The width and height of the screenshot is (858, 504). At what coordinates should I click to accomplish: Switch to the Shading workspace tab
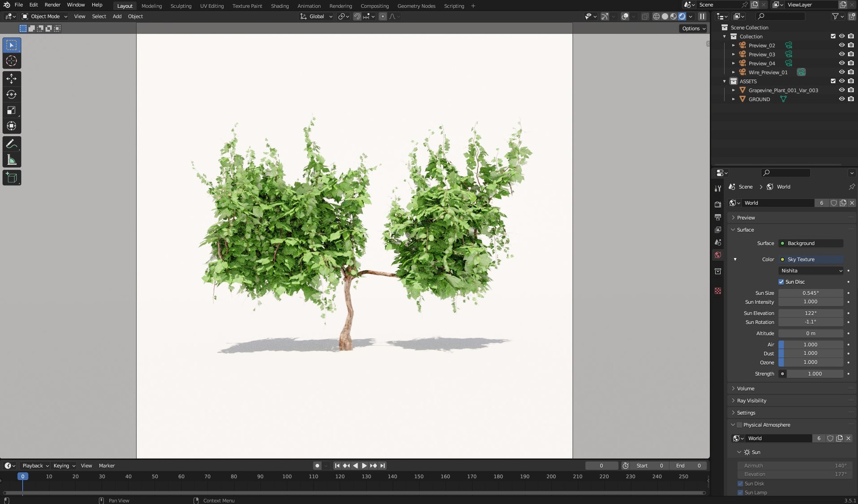(280, 6)
